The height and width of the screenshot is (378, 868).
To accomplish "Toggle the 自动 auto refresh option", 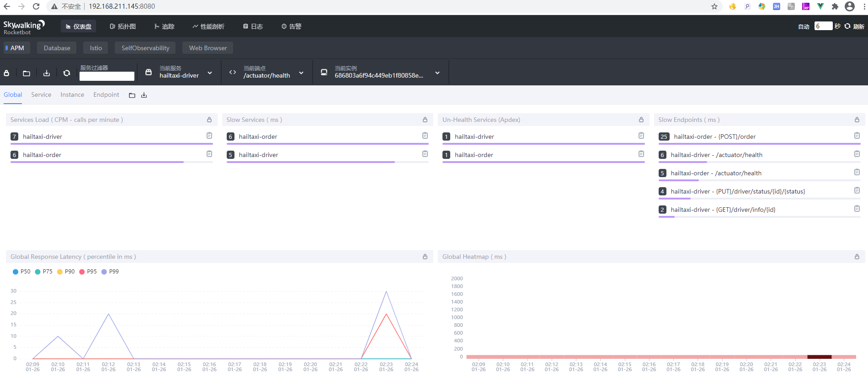I will coord(804,26).
